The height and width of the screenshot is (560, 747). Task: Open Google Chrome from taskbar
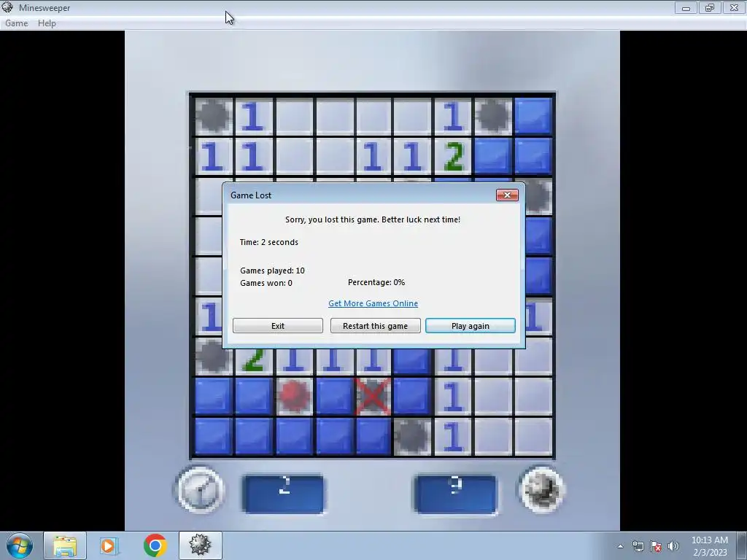tap(155, 545)
